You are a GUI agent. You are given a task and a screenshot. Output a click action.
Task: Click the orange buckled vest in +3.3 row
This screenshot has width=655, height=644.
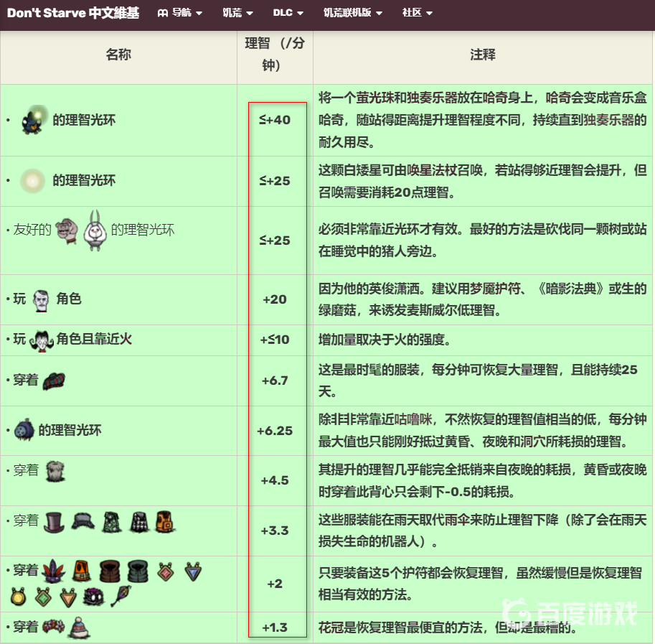[166, 521]
